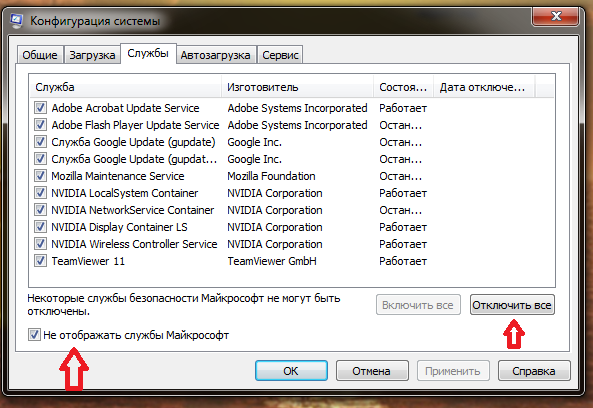Sort by Дата отключе... column header

(x=484, y=87)
